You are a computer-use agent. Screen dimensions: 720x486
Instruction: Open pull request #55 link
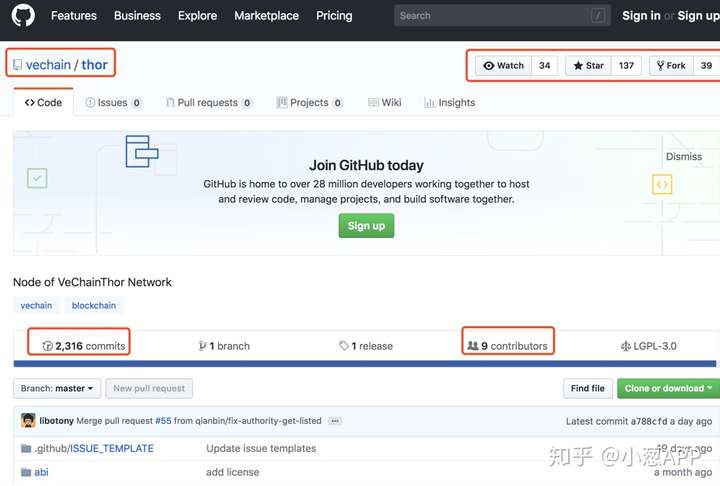tap(163, 421)
